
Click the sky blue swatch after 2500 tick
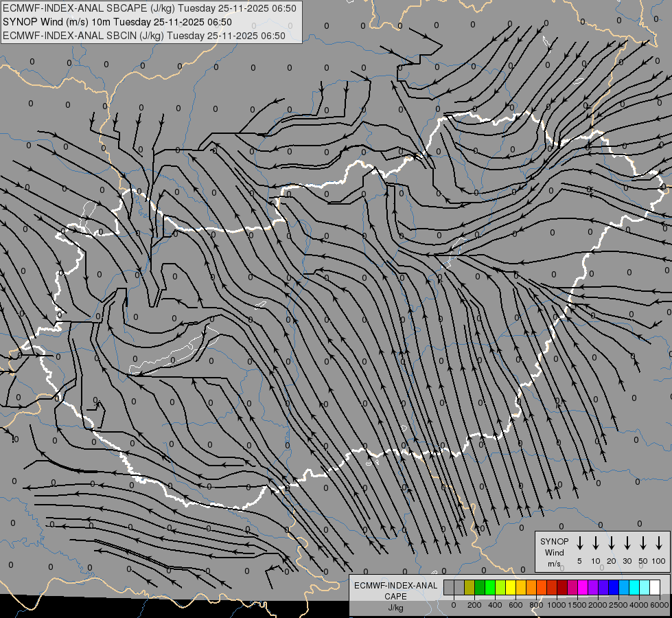pos(624,587)
